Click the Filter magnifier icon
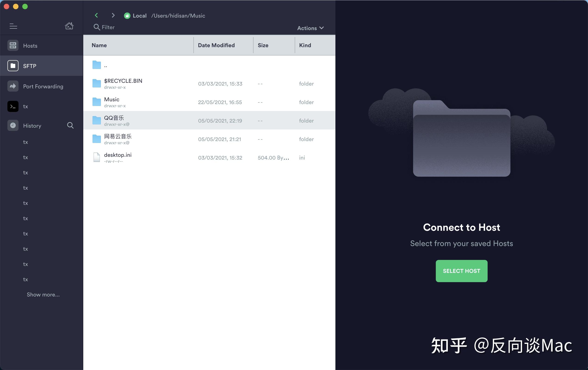This screenshot has width=588, height=370. point(97,27)
